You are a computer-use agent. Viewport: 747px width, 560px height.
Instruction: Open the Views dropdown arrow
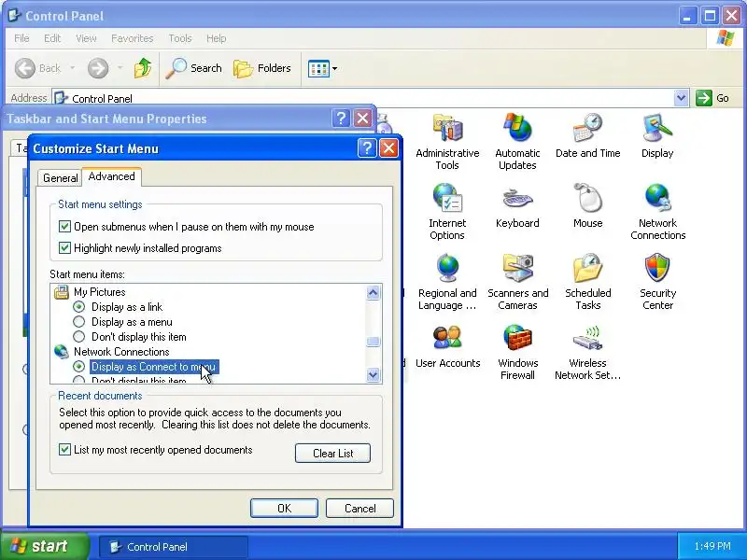(335, 68)
